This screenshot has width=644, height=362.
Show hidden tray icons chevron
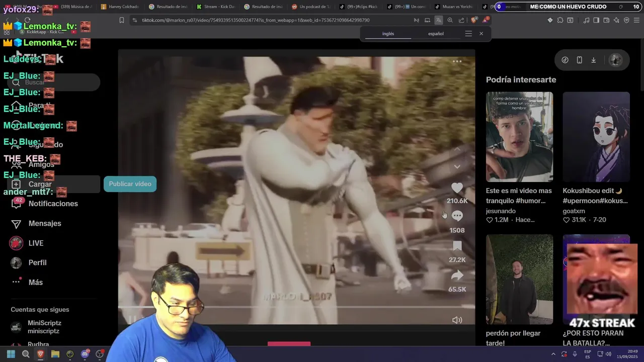(553, 354)
